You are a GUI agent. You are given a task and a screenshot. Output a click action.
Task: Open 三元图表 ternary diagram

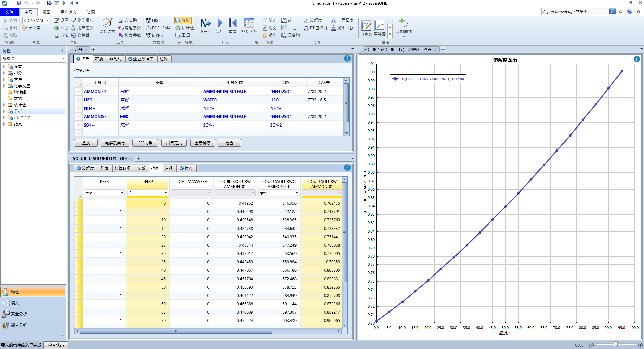(x=342, y=20)
